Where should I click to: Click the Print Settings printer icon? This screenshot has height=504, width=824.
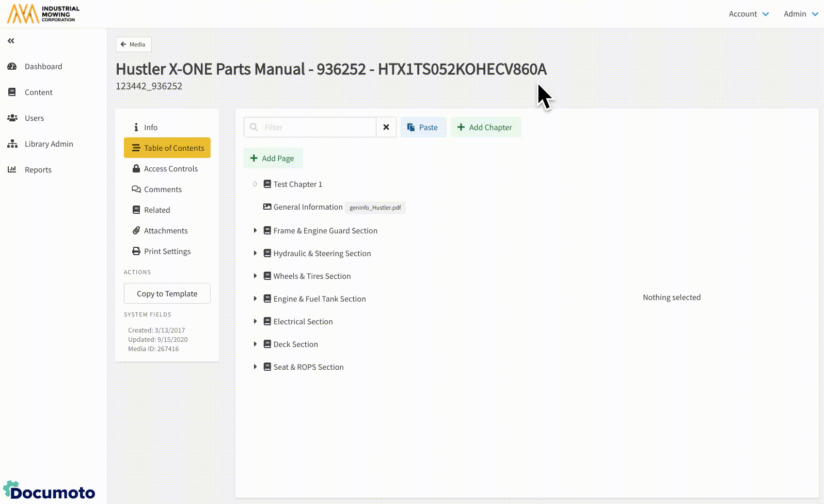click(136, 251)
